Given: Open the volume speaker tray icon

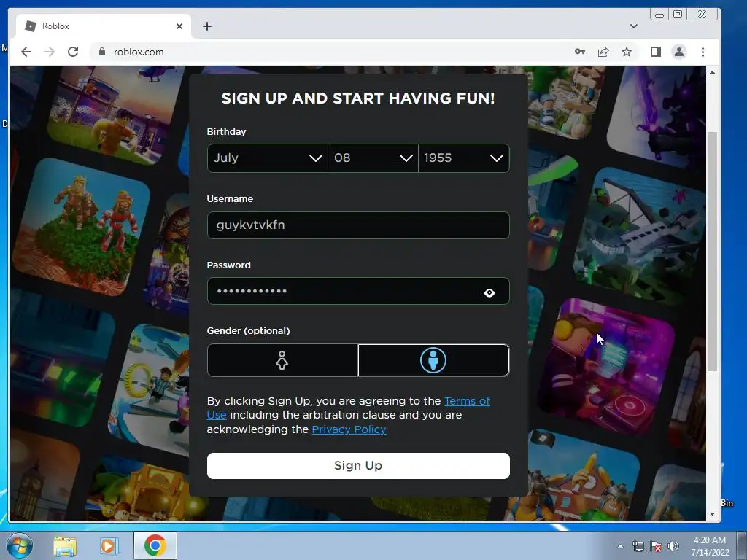Looking at the screenshot, I should [673, 546].
